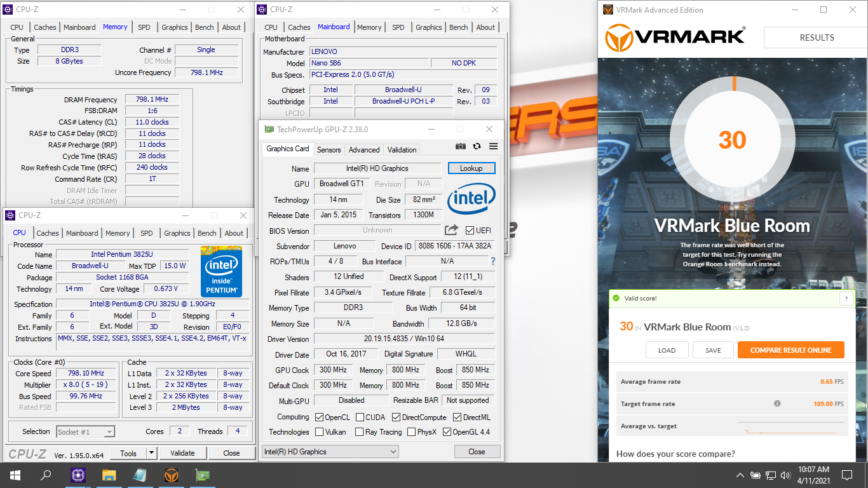868x488 pixels.
Task: Open the Caches tab in the CPU-Z CPU window
Action: (48, 233)
